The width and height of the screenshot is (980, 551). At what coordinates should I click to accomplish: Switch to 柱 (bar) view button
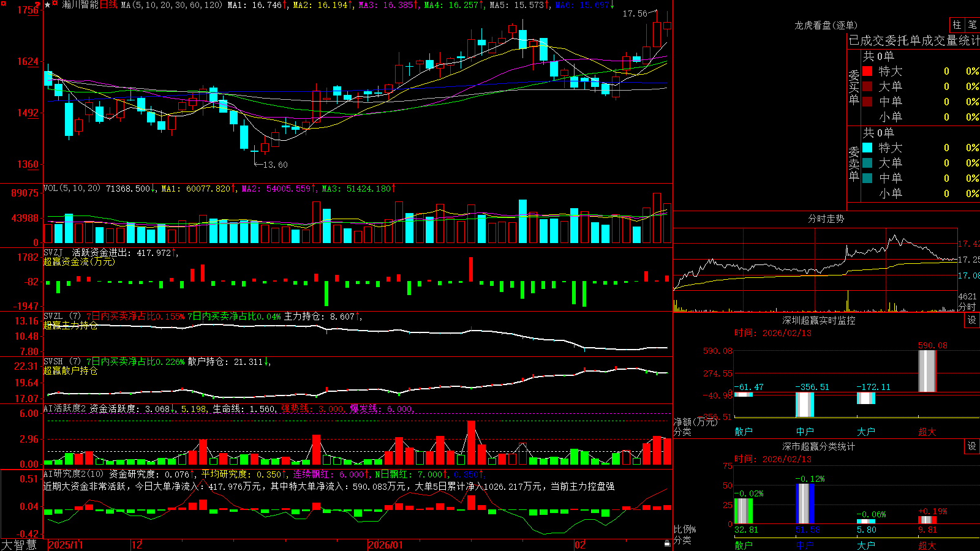point(957,25)
